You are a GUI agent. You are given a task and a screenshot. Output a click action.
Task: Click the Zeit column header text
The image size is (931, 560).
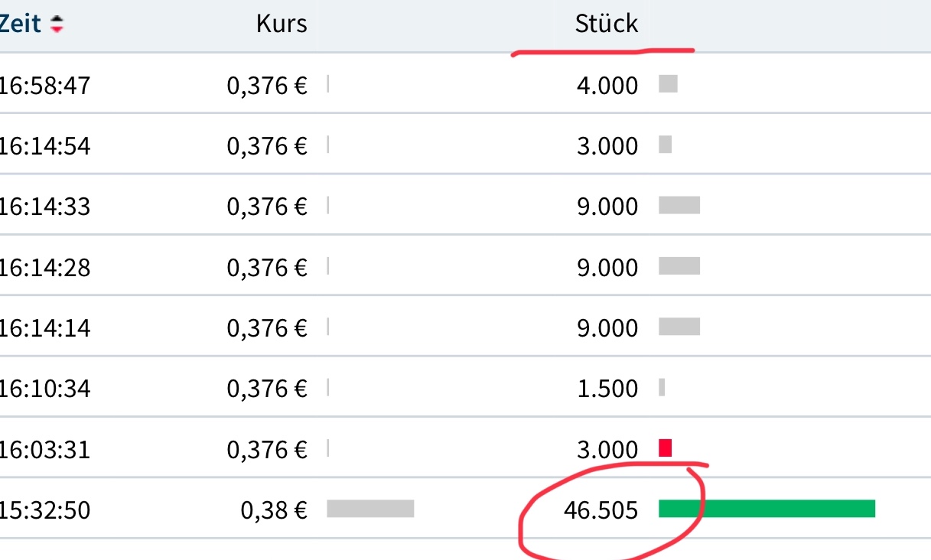pyautogui.click(x=20, y=24)
